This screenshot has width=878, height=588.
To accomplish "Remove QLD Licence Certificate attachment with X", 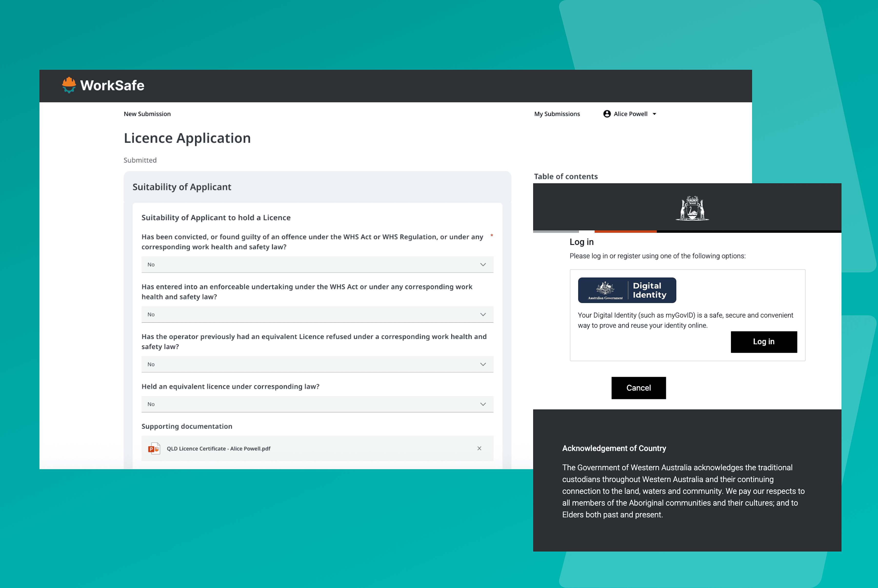I will click(479, 449).
